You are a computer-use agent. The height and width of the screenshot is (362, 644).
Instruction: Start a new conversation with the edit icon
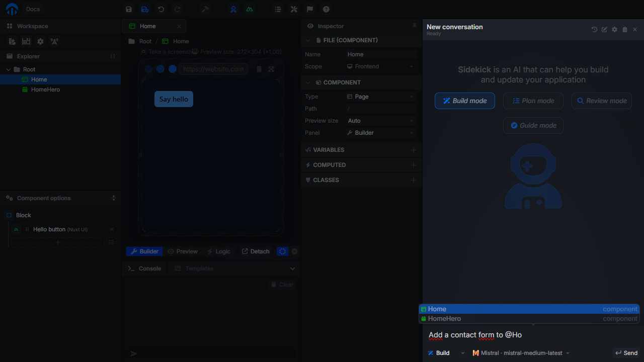tap(604, 30)
